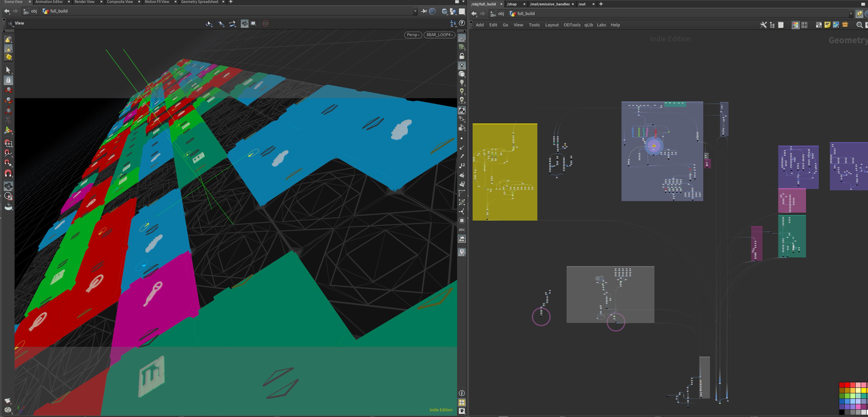Expand the network path history dropdown
Viewport: 868px width, 417px height.
tap(850, 14)
